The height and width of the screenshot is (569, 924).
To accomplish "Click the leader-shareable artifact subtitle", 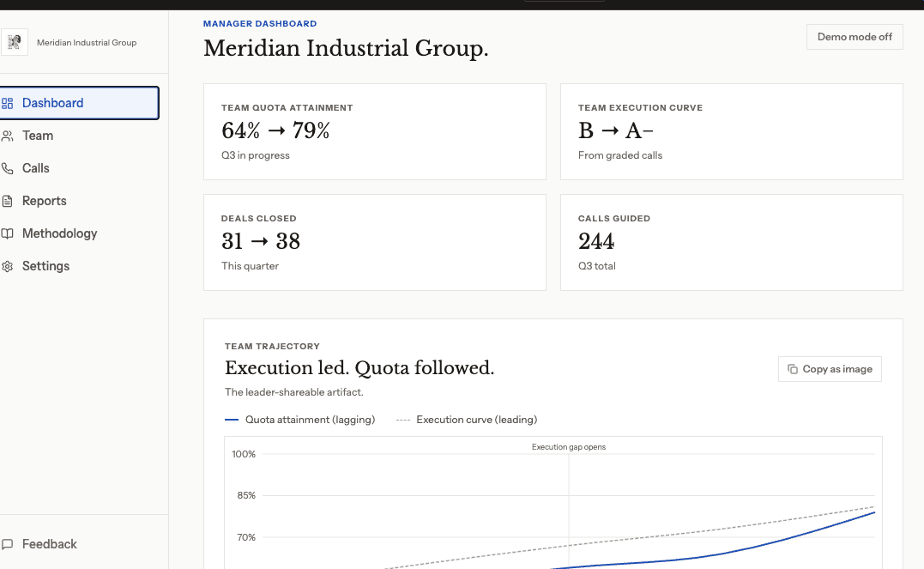I will coord(293,392).
